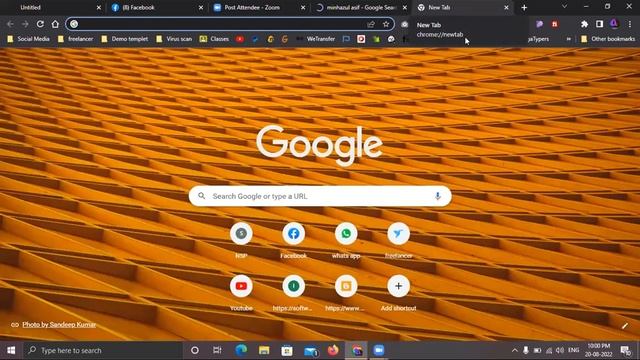
Task: Open Microsoft Store from the taskbar
Action: [x=287, y=350]
